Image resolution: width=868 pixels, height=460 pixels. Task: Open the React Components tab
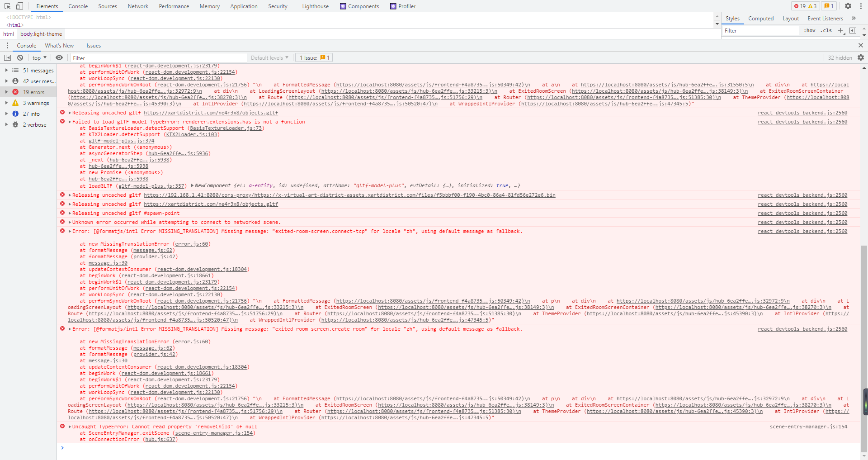pyautogui.click(x=359, y=6)
